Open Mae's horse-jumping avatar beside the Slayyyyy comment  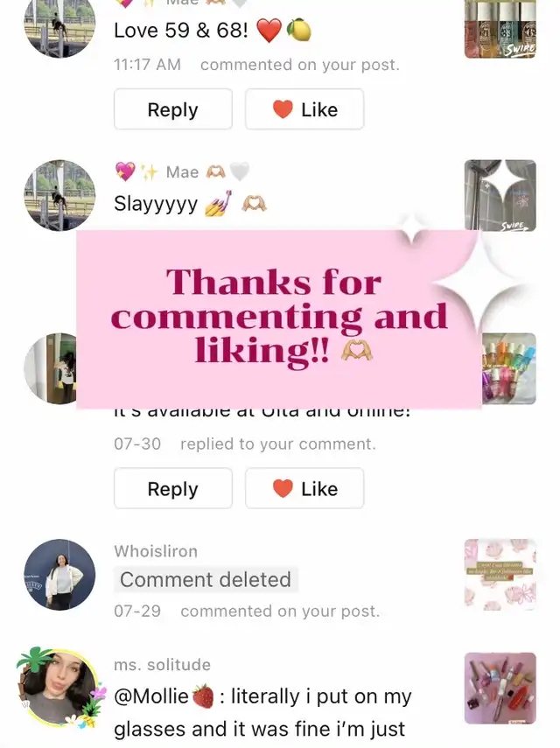(59, 195)
